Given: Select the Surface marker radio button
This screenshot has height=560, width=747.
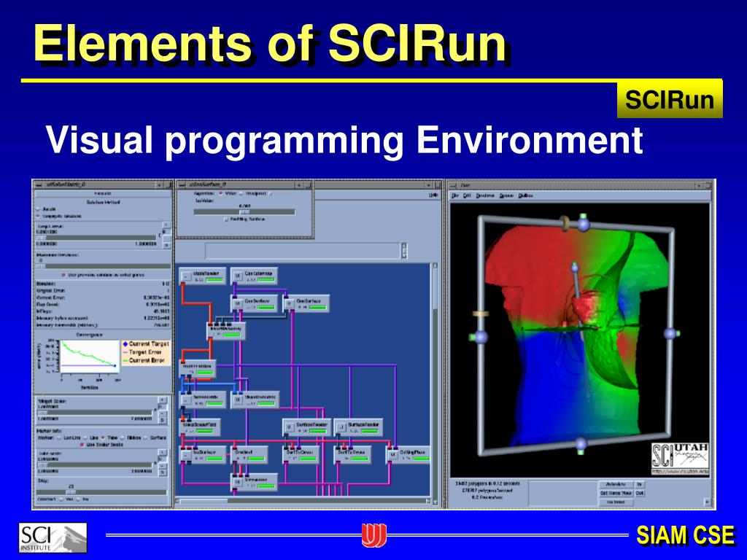Looking at the screenshot, I should 145,437.
